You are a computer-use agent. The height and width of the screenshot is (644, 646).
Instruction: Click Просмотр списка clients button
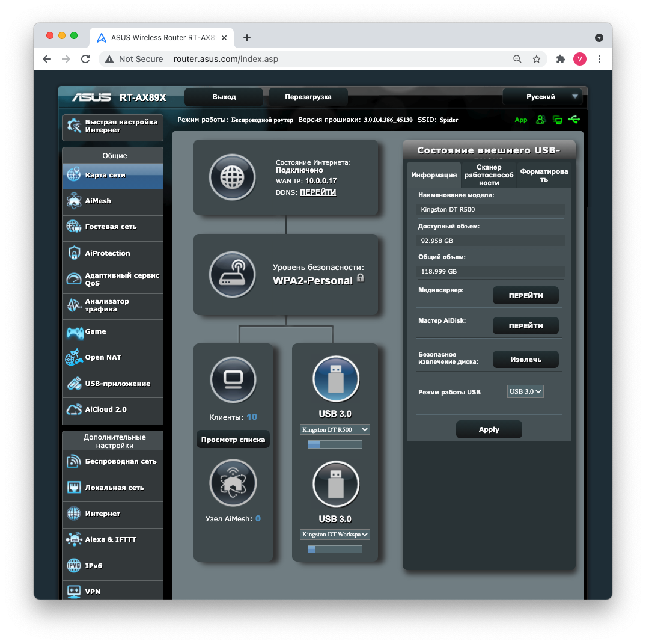(233, 440)
